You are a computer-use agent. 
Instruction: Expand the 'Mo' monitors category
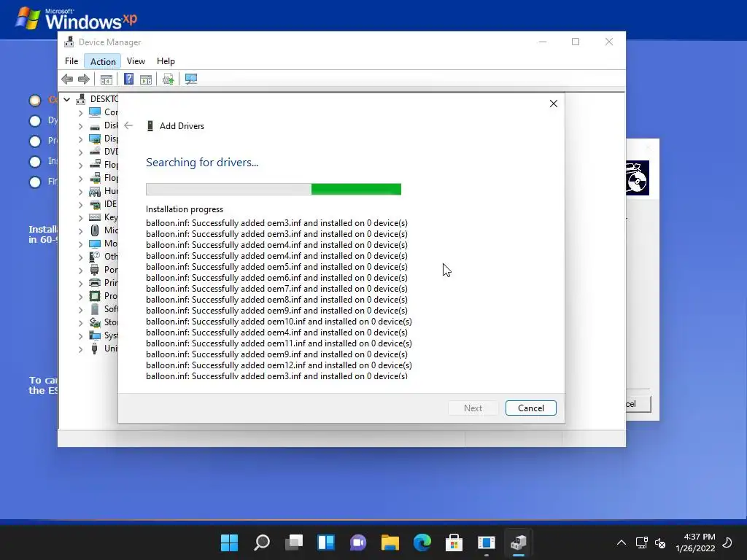click(x=80, y=244)
